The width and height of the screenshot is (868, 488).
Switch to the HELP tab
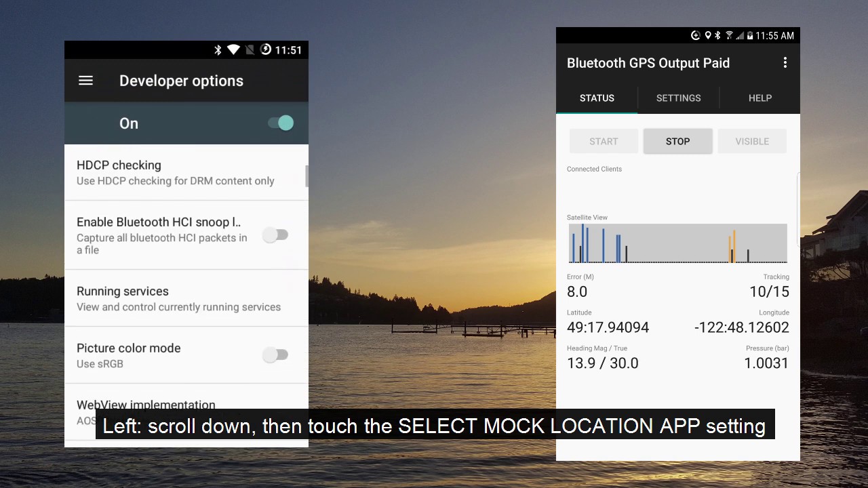[760, 98]
